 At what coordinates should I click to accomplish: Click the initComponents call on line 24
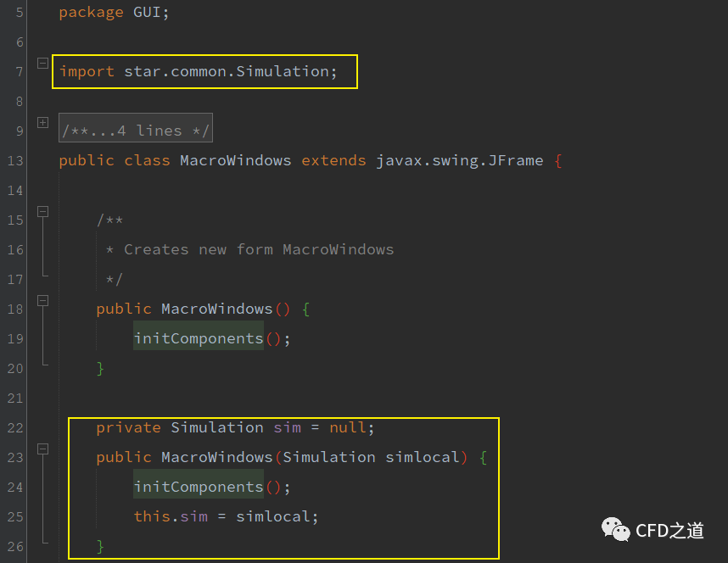[199, 487]
